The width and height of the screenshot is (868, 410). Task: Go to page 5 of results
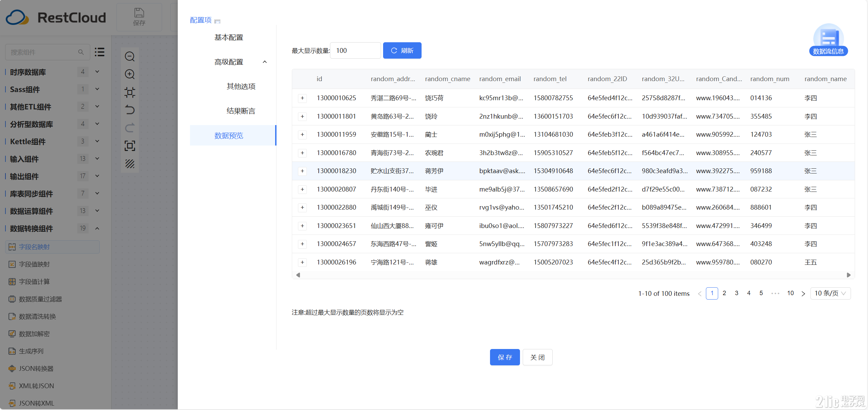coord(761,293)
